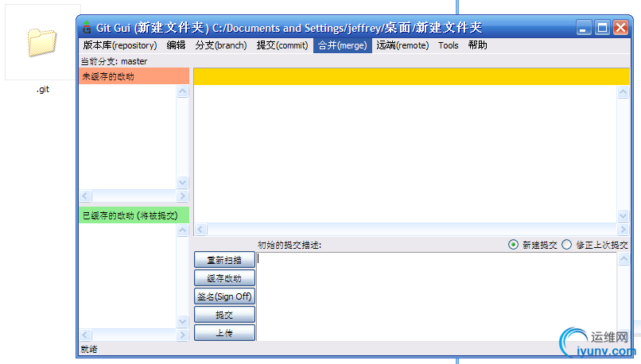Open the 编辑 menu

pos(176,45)
